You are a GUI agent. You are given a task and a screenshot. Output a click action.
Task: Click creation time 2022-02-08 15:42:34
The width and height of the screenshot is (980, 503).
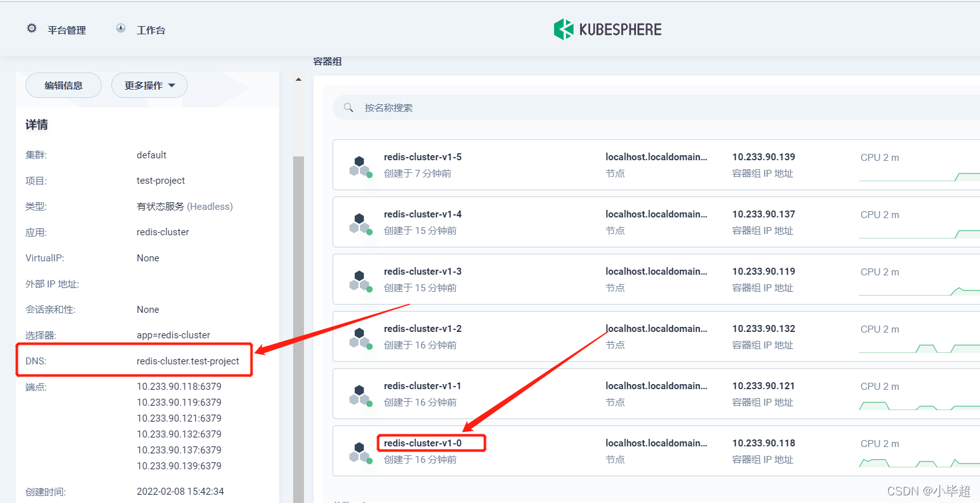(181, 492)
